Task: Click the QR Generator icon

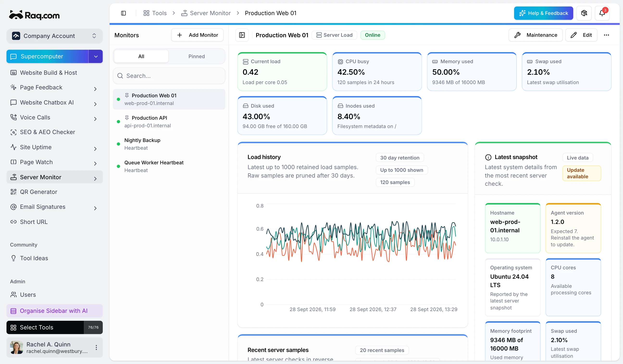Action: coord(13,192)
